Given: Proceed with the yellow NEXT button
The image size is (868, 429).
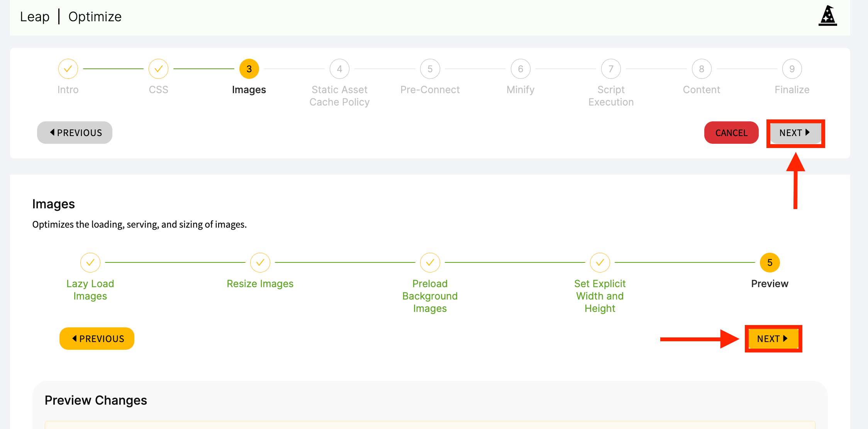Looking at the screenshot, I should pyautogui.click(x=773, y=339).
